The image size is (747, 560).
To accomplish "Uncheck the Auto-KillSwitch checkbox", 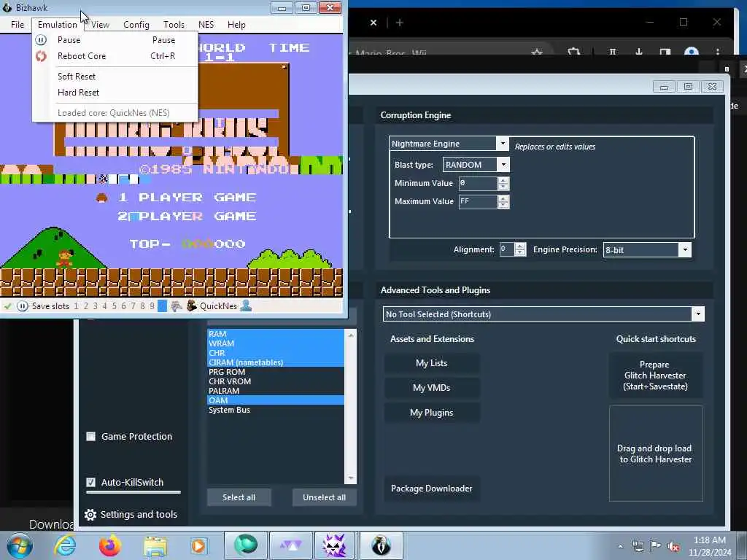I will coord(90,482).
